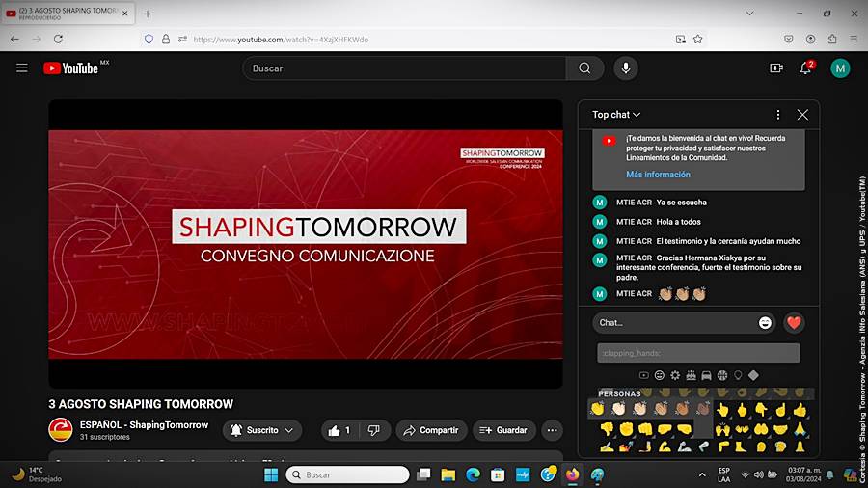Click the search magnifier button
Viewport: 868px width, 488px height.
584,68
